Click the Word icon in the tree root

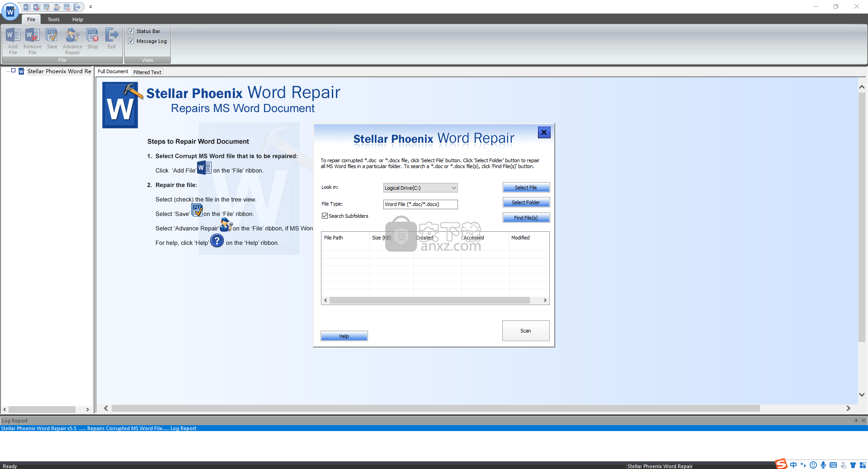tap(21, 71)
